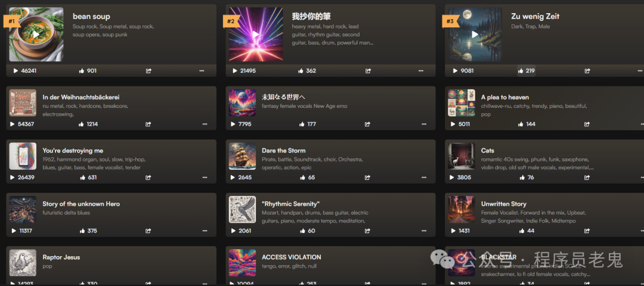Image resolution: width=644 pixels, height=286 pixels.
Task: Open options menu for 我抄你的筆
Action: (421, 70)
